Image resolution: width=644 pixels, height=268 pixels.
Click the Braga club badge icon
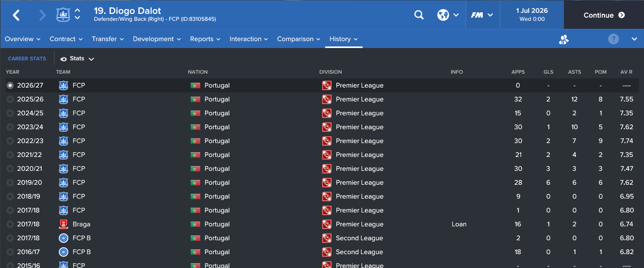point(64,224)
